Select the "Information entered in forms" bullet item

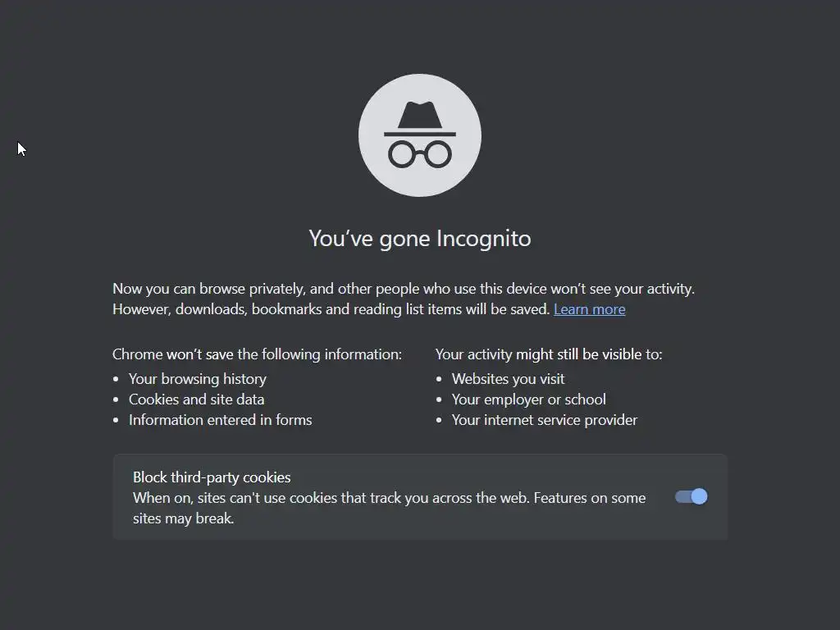point(220,419)
